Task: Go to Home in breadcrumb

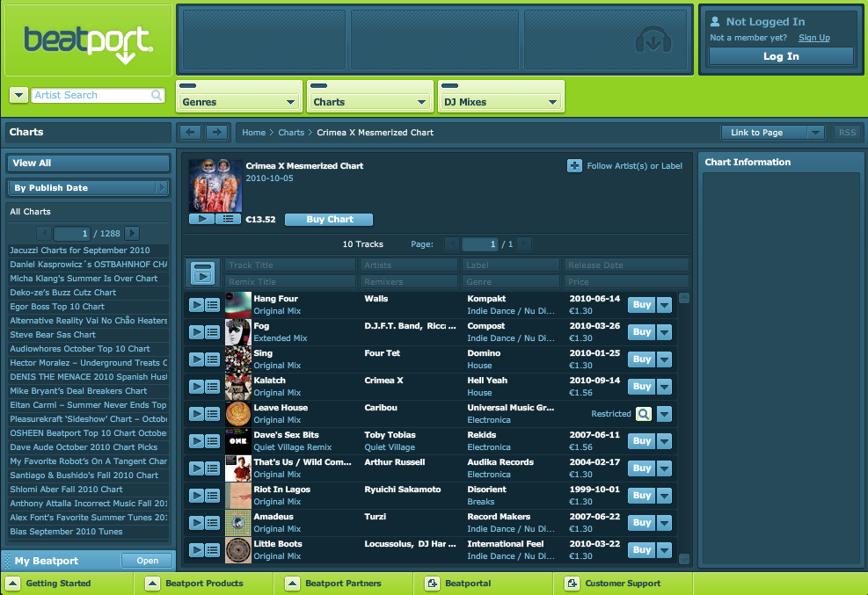Action: (x=253, y=132)
